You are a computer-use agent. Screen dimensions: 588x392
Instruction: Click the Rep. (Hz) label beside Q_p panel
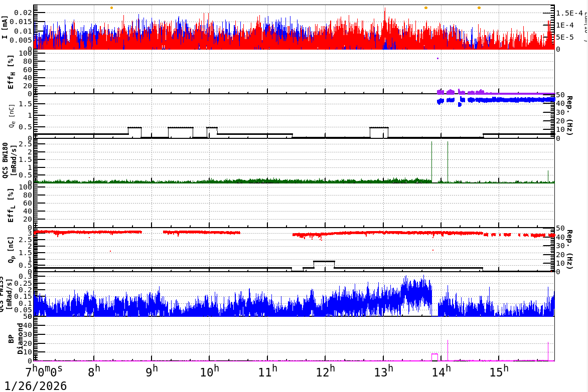pyautogui.click(x=569, y=250)
